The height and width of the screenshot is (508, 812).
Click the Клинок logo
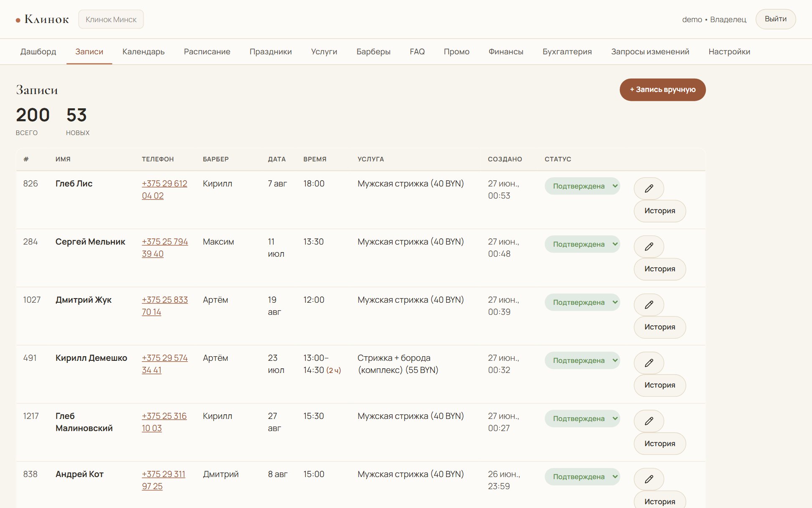(42, 19)
